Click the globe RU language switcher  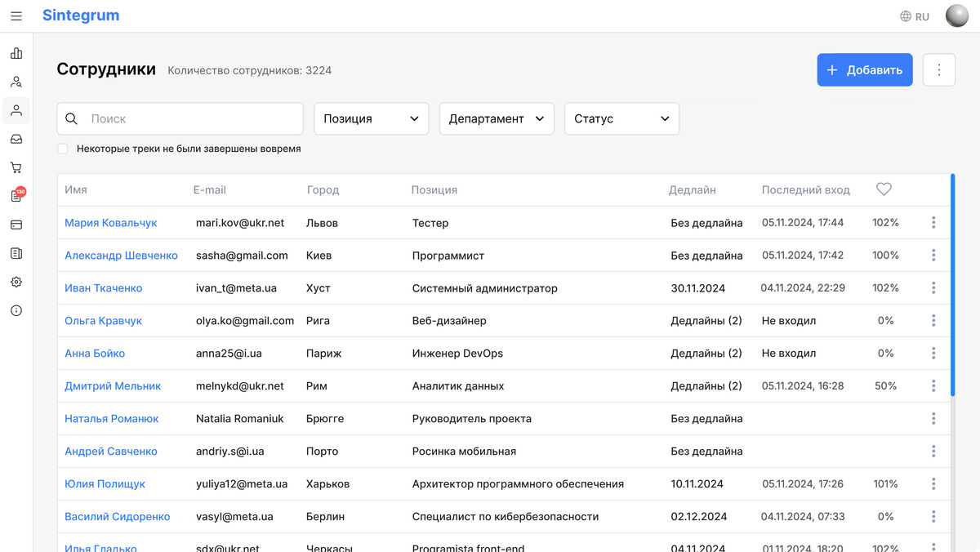tap(915, 16)
